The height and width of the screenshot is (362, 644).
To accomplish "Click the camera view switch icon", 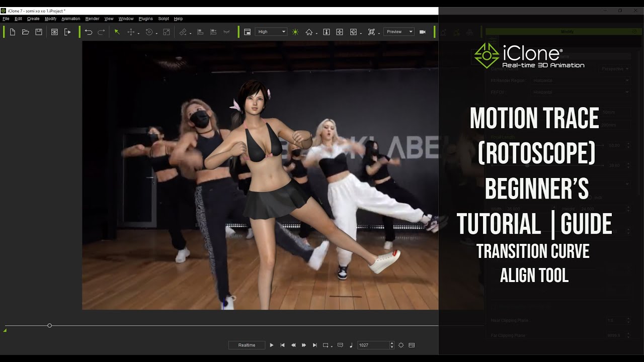I will coord(353,32).
